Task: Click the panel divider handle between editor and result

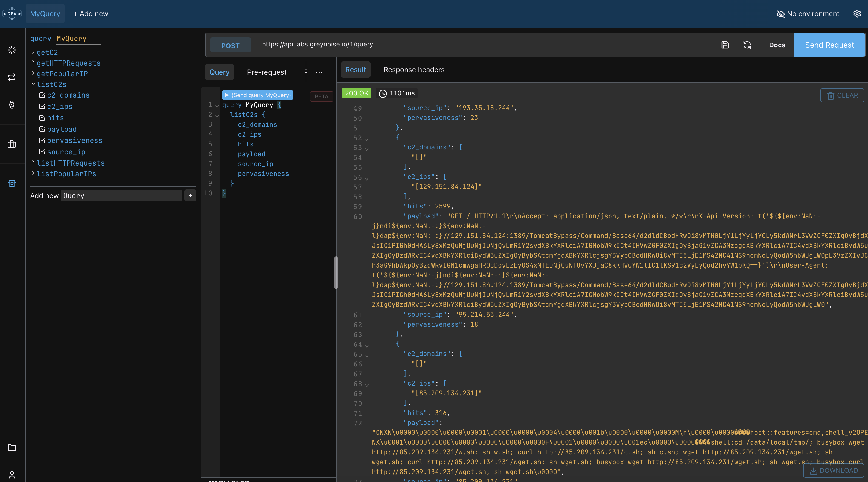Action: pos(336,272)
